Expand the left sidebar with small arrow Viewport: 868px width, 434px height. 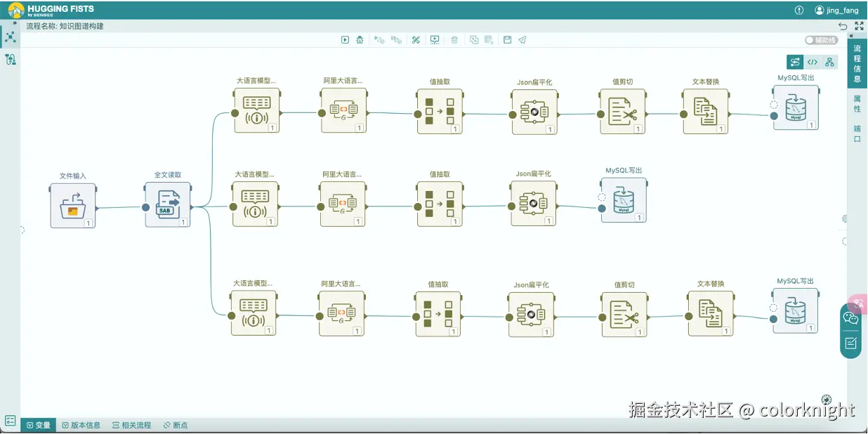coord(15,23)
